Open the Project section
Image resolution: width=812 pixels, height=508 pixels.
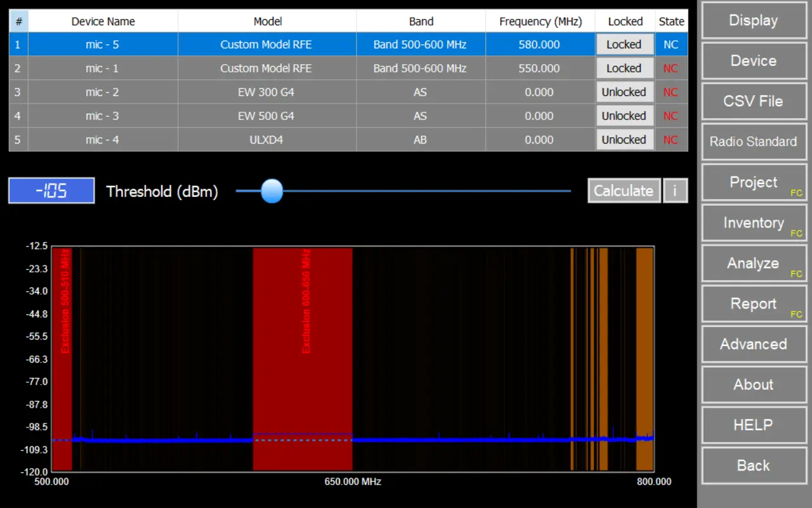pyautogui.click(x=753, y=182)
